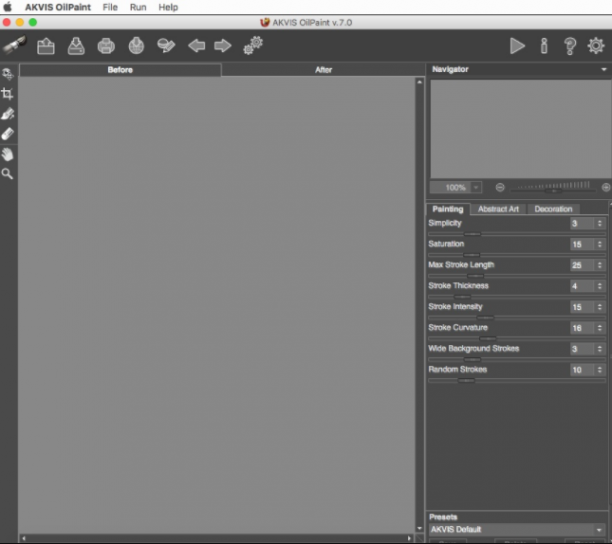The height and width of the screenshot is (544, 612).
Task: Select the Zoom magnifier tool
Action: [7, 174]
